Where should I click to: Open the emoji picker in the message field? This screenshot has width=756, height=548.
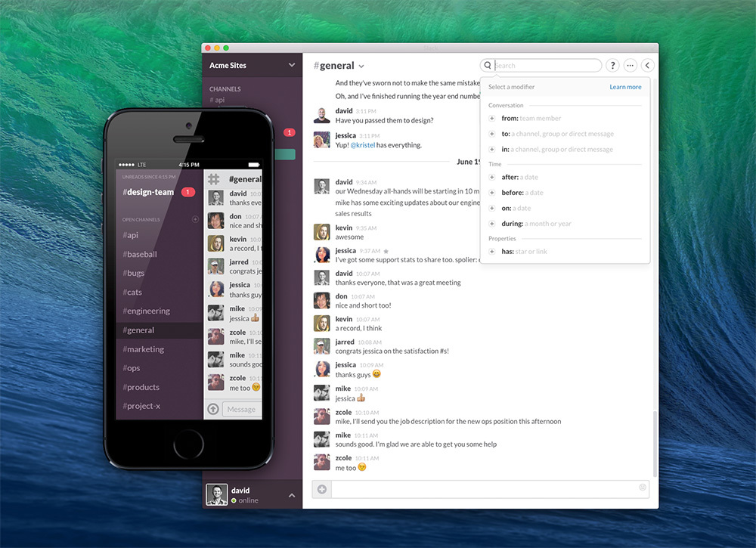point(643,489)
